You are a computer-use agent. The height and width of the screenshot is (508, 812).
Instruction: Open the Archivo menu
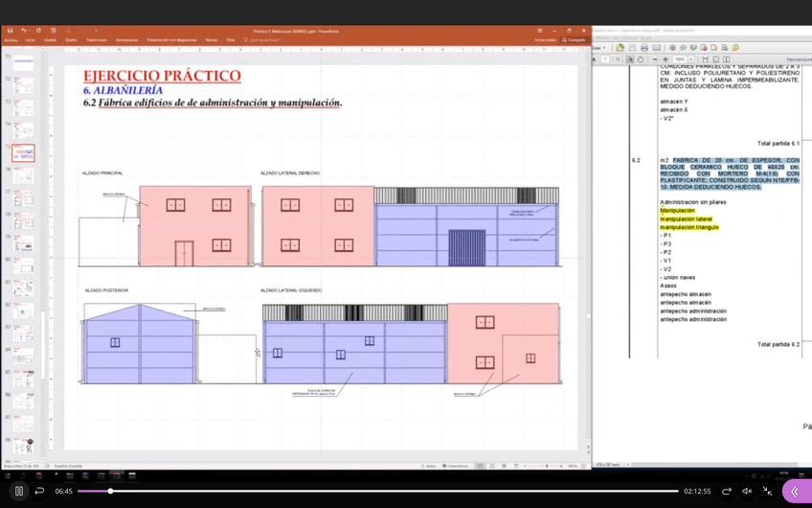point(11,40)
